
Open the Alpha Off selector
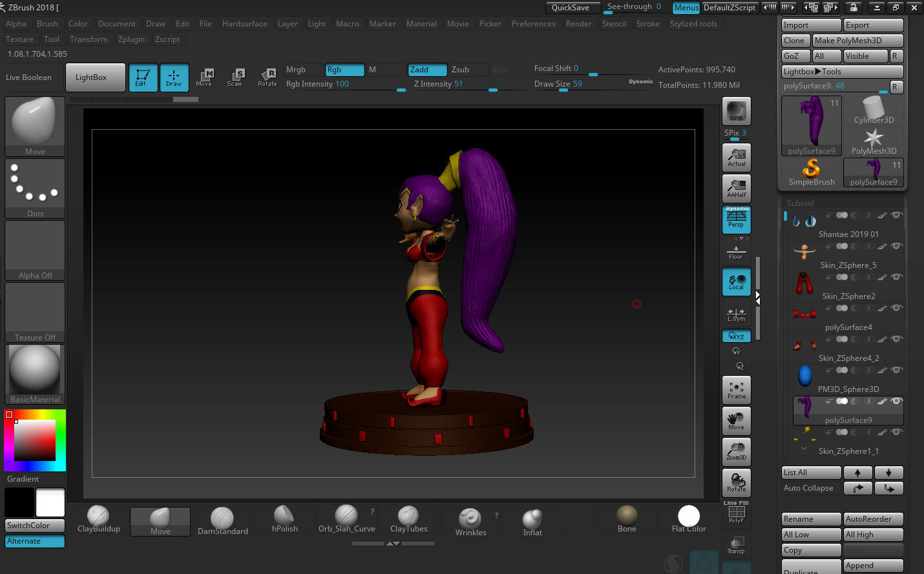(35, 251)
